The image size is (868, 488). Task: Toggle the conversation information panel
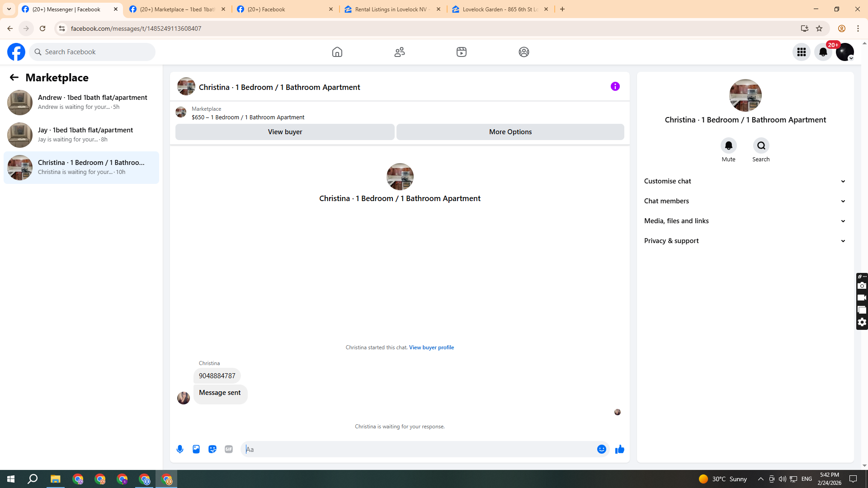pyautogui.click(x=615, y=86)
